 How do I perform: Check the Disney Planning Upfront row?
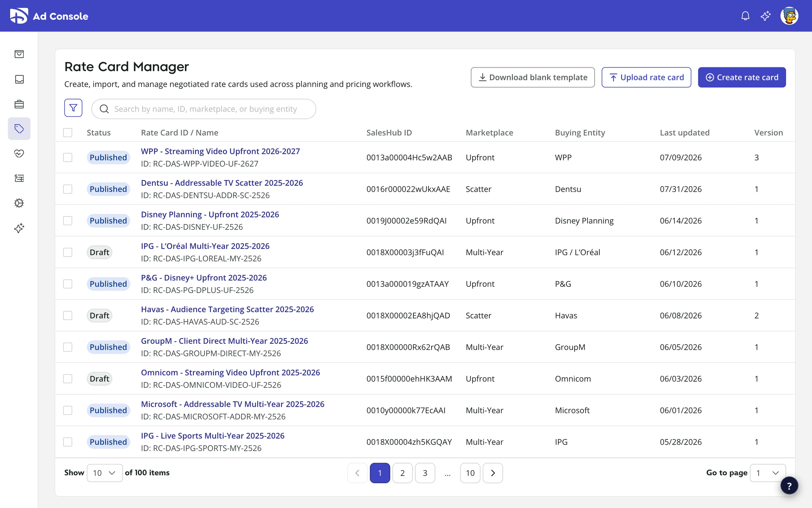click(68, 221)
